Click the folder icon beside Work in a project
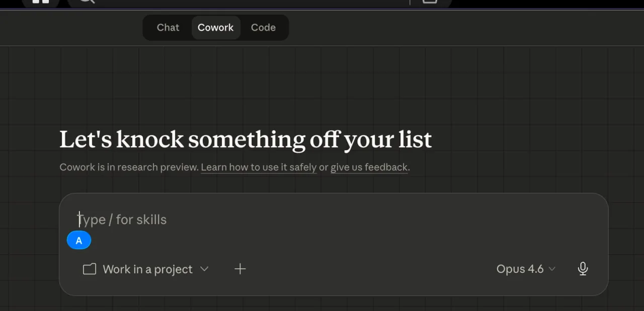The height and width of the screenshot is (311, 644). (90, 269)
